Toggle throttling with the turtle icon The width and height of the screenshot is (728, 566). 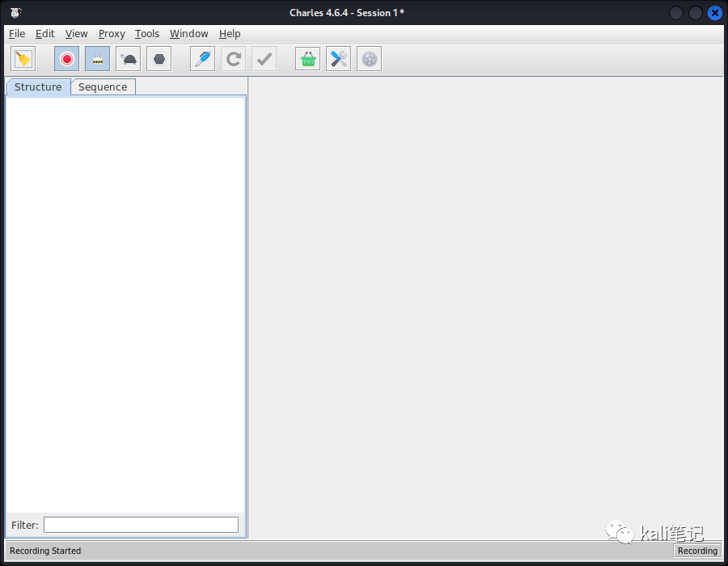[x=128, y=59]
